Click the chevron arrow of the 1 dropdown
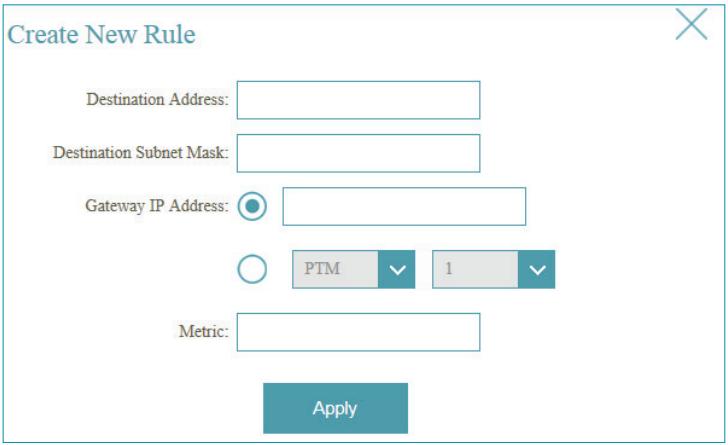Image resolution: width=728 pixels, height=445 pixels. [x=537, y=269]
